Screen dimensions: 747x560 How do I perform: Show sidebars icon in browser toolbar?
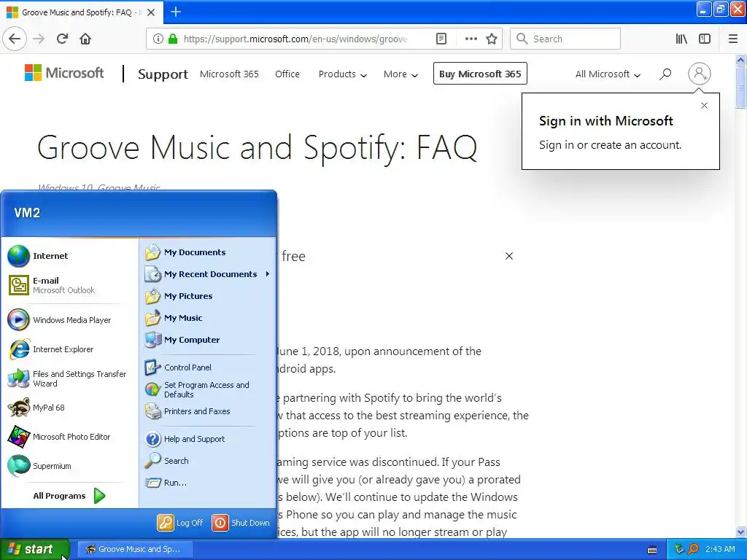point(705,39)
